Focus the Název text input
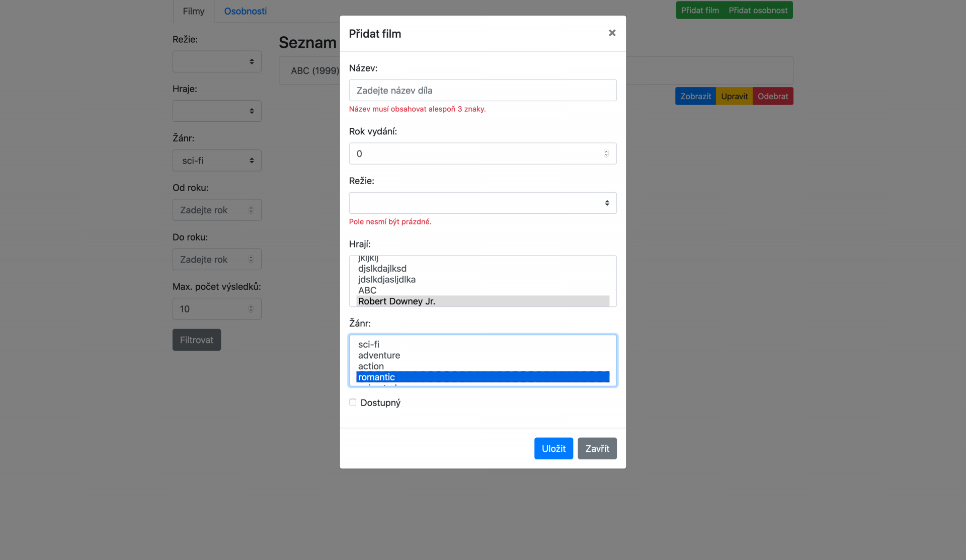Image resolution: width=966 pixels, height=560 pixels. pos(482,91)
